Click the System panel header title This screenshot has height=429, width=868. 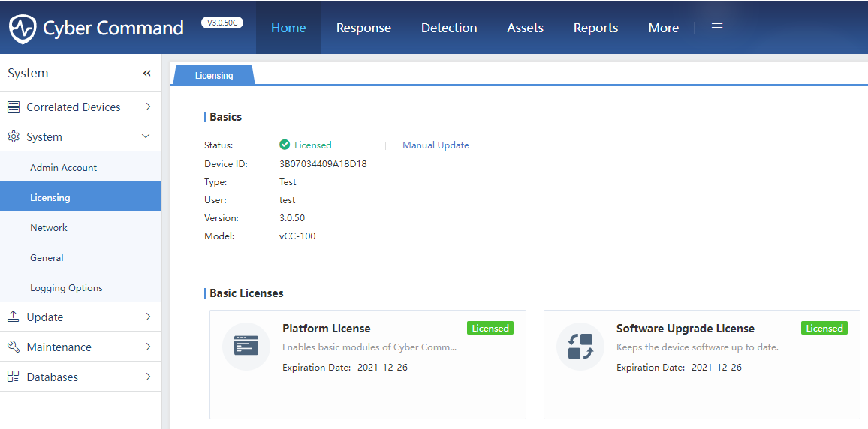(x=28, y=73)
